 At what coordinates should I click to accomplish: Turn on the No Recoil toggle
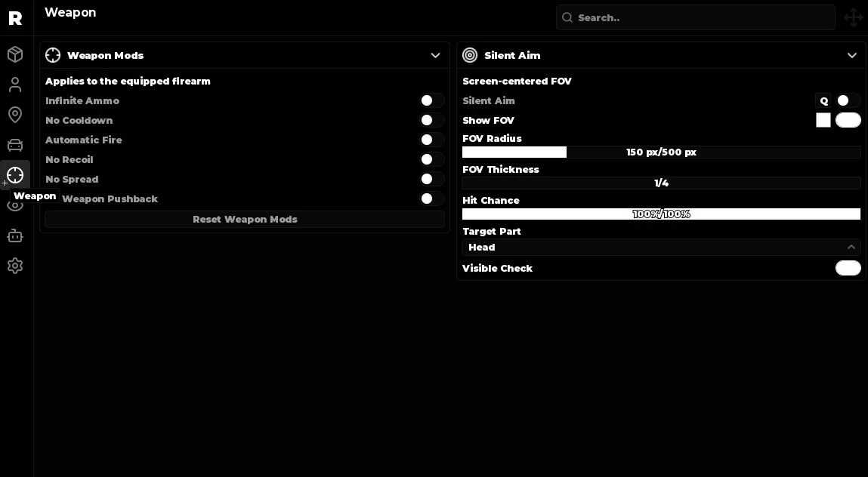pos(432,159)
